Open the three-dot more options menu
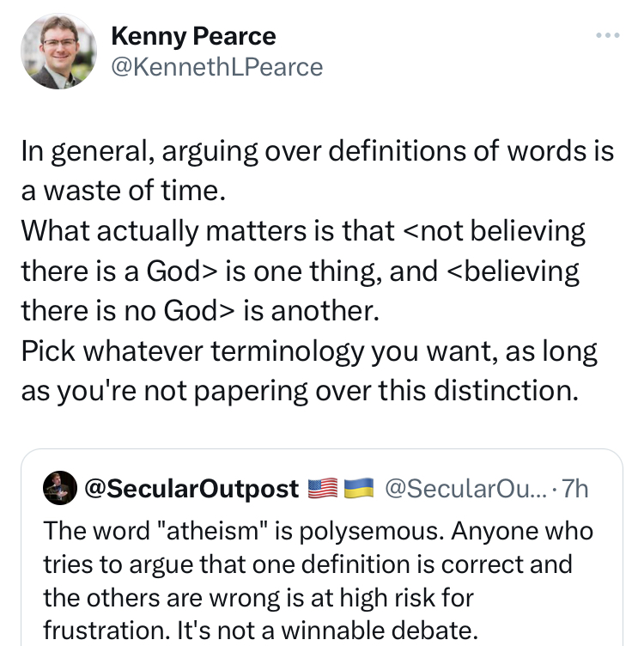Image resolution: width=644 pixels, height=646 pixels. 607,36
